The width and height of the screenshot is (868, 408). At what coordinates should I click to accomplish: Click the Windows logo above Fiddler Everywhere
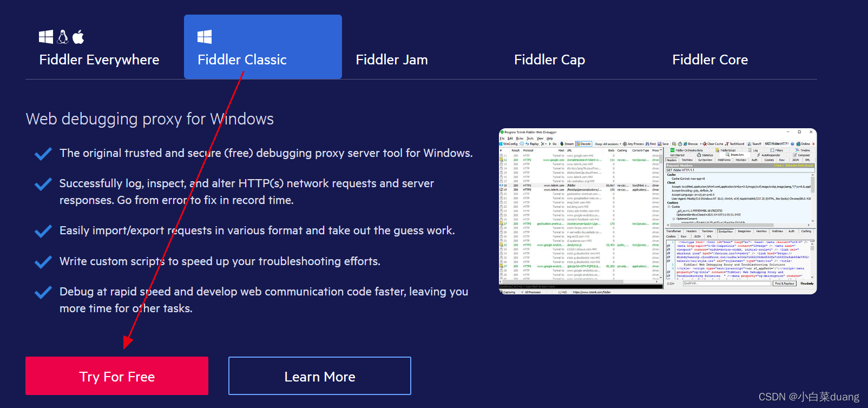click(x=46, y=37)
